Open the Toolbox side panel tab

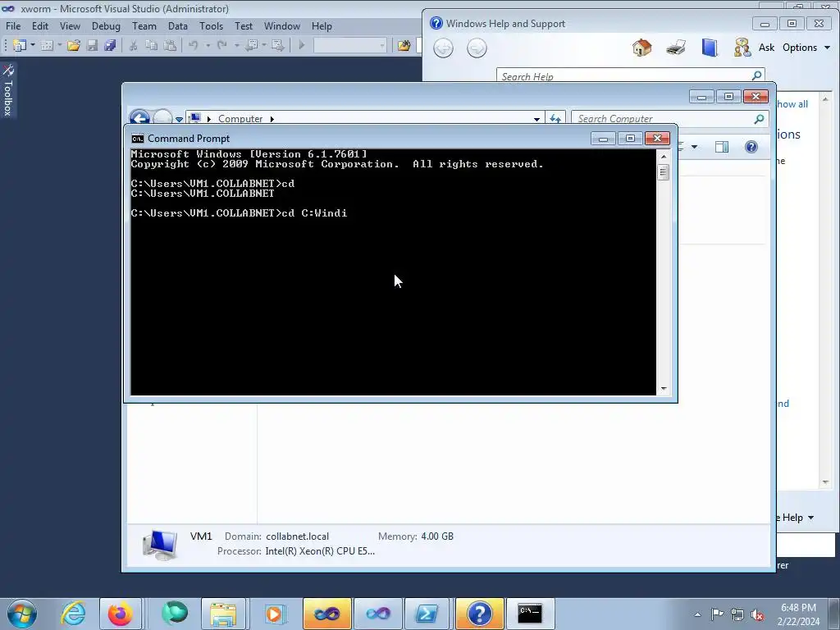[8, 90]
